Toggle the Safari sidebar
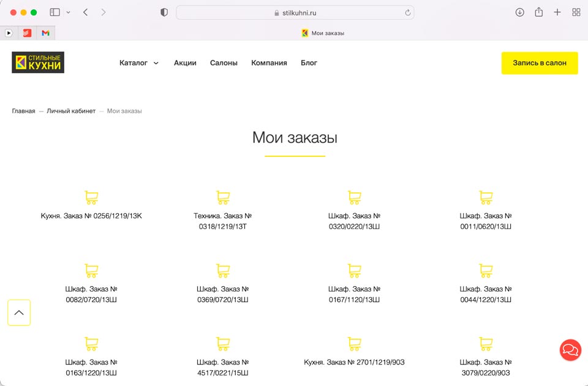 tap(55, 12)
